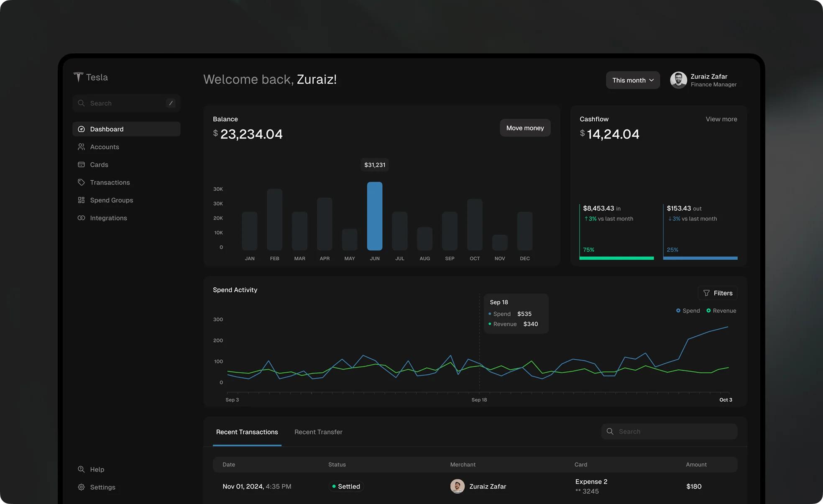Go to Transactions page
Image resolution: width=823 pixels, height=504 pixels.
(x=110, y=182)
